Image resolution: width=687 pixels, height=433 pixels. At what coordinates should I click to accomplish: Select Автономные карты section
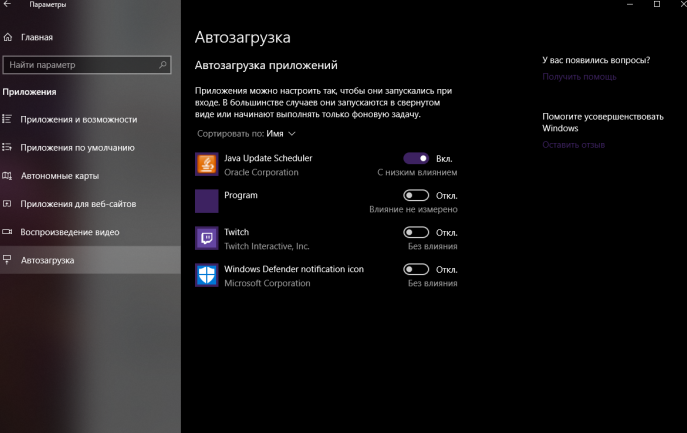90,176
